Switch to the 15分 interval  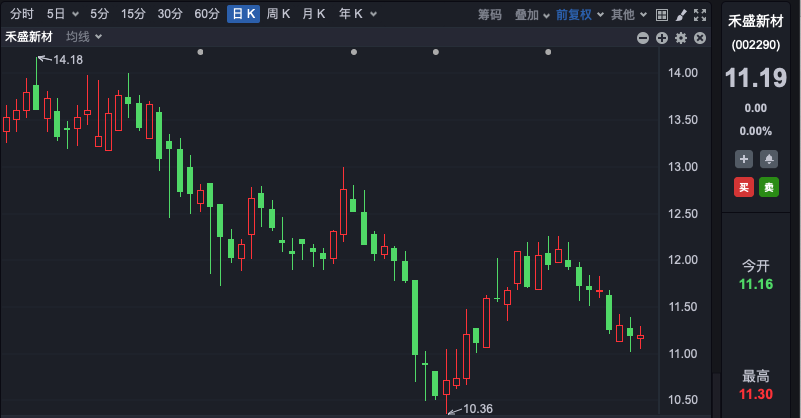[x=133, y=14]
